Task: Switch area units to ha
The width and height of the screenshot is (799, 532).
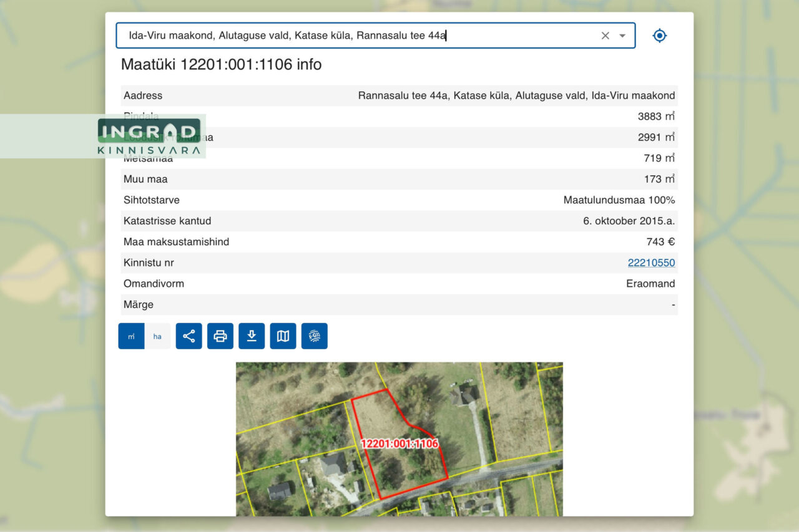Action: click(157, 336)
